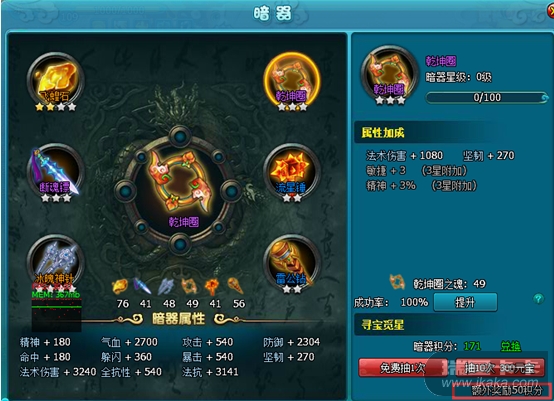Click the 0/100 star level progress bar
The height and width of the screenshot is (401, 554).
tap(487, 97)
